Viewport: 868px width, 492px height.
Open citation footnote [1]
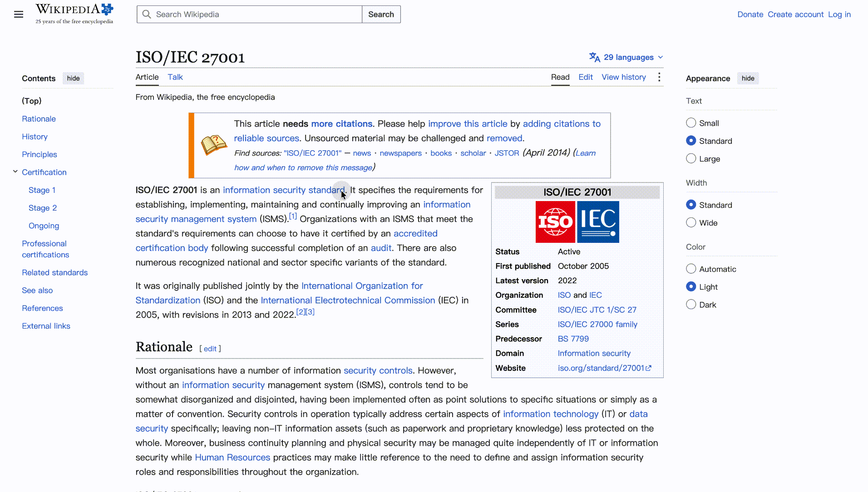[293, 216]
